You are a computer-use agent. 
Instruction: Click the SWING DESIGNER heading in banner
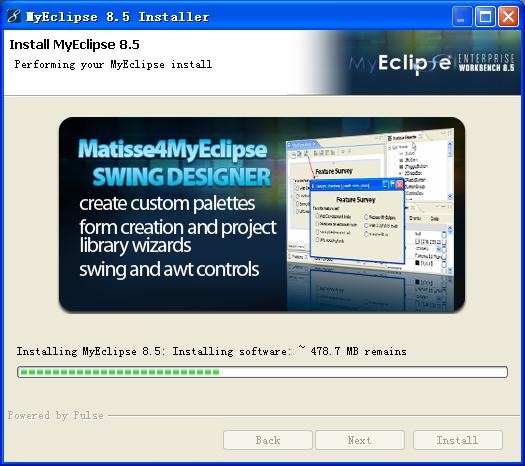pos(181,176)
